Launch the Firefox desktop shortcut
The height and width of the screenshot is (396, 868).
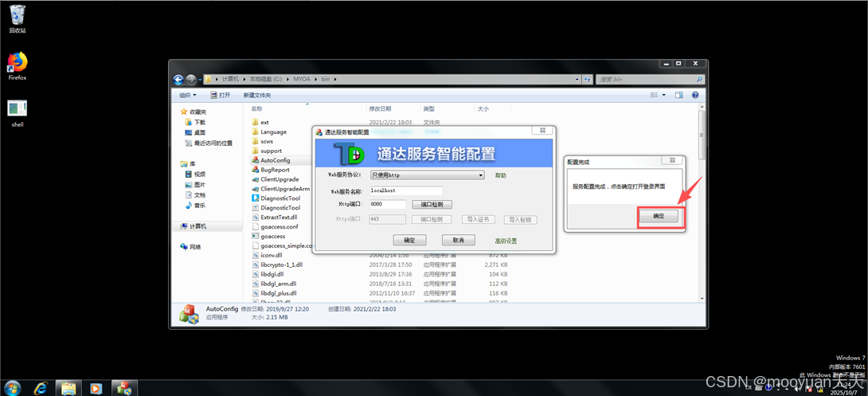pos(18,66)
